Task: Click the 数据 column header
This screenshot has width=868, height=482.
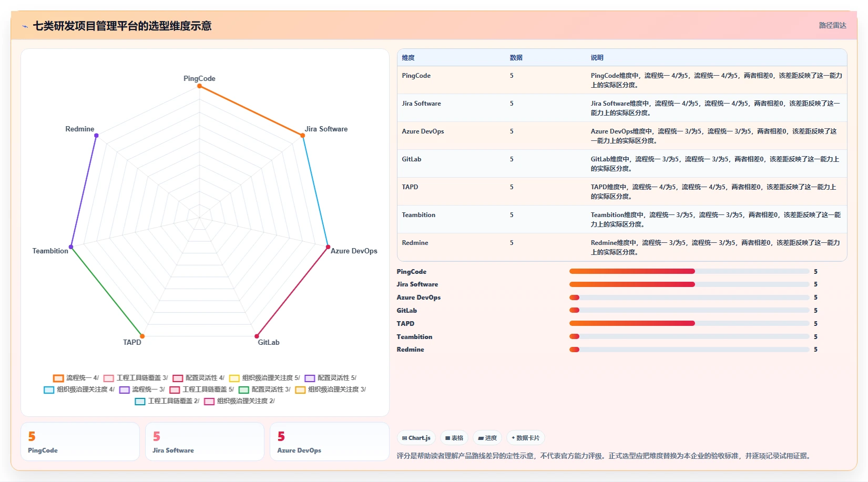Action: [516, 58]
